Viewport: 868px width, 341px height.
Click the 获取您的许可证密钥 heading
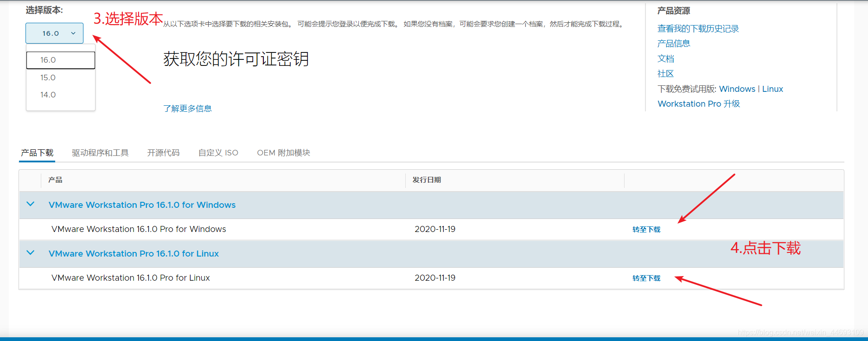(x=236, y=59)
